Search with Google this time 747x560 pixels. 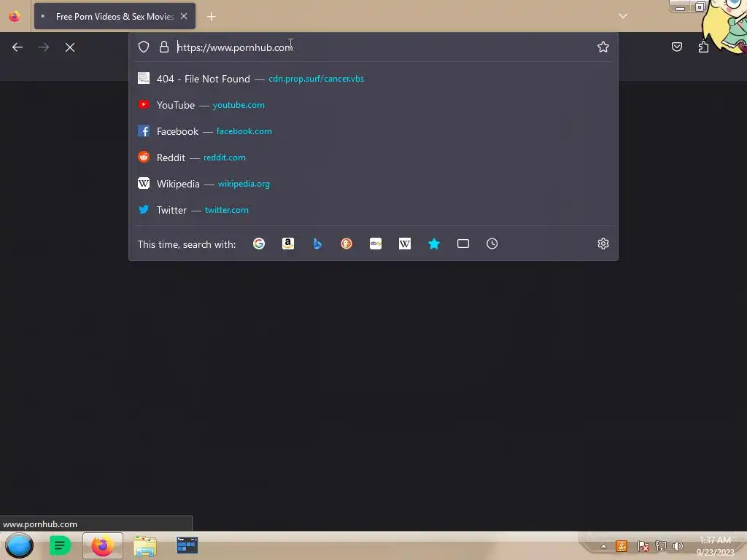(x=259, y=244)
